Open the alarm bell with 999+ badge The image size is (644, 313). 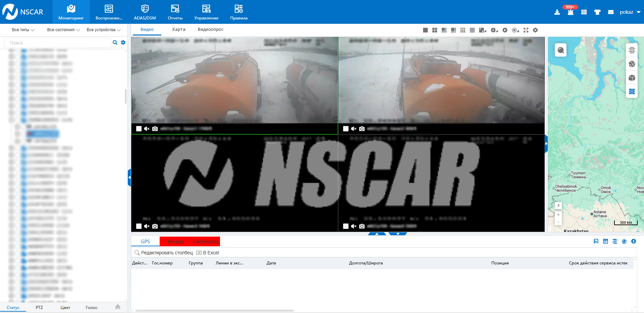pyautogui.click(x=571, y=12)
